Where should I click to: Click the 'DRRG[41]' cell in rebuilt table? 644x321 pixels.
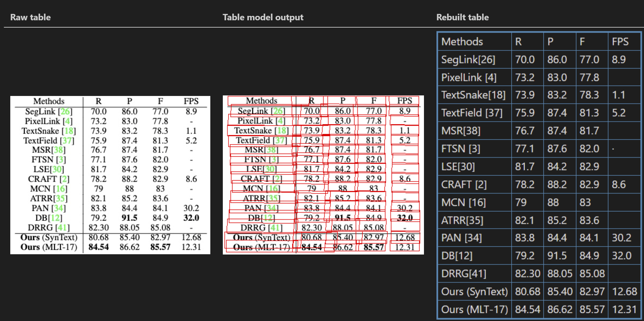click(464, 274)
